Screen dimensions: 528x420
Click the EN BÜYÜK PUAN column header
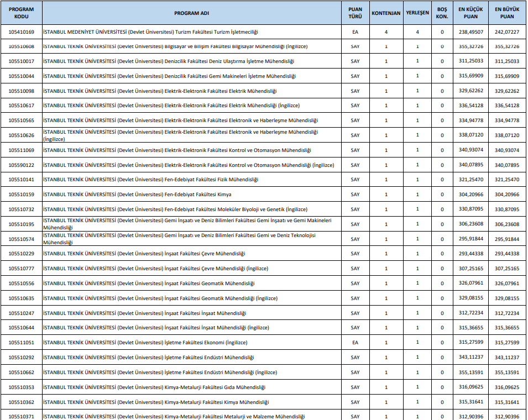pos(507,13)
